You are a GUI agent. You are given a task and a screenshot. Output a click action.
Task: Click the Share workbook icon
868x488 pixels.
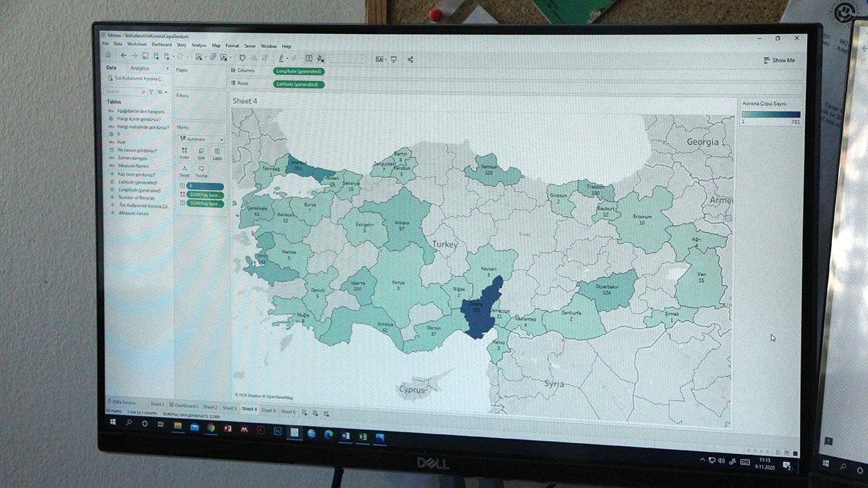point(410,58)
